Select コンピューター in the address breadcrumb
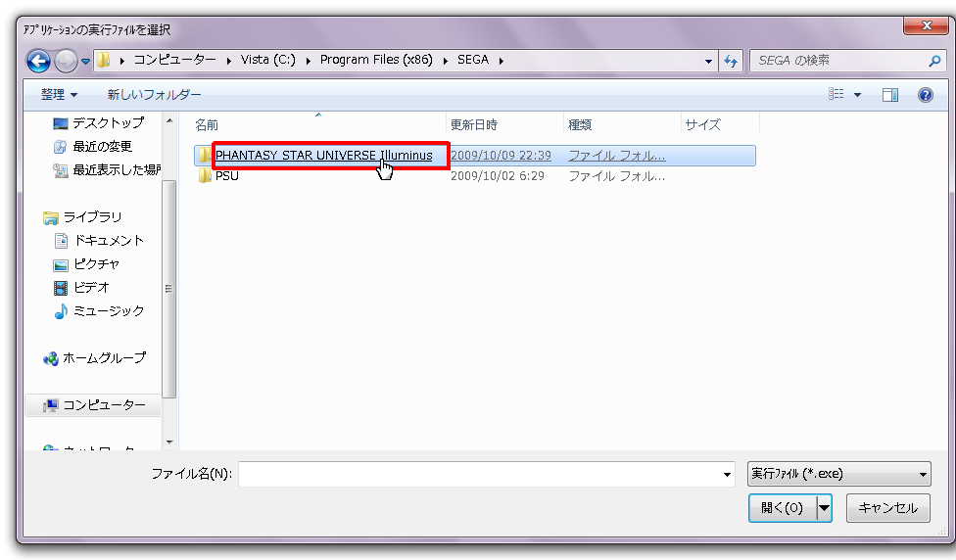 click(174, 60)
